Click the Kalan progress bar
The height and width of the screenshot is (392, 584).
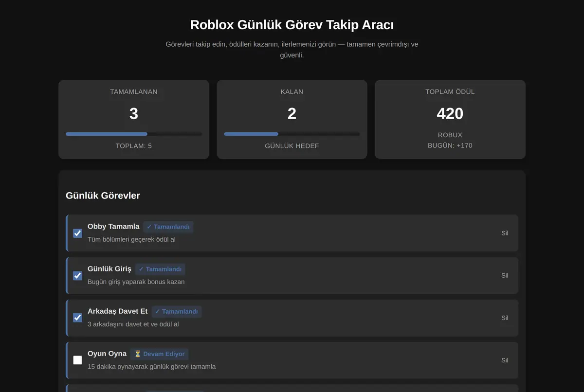click(x=292, y=134)
